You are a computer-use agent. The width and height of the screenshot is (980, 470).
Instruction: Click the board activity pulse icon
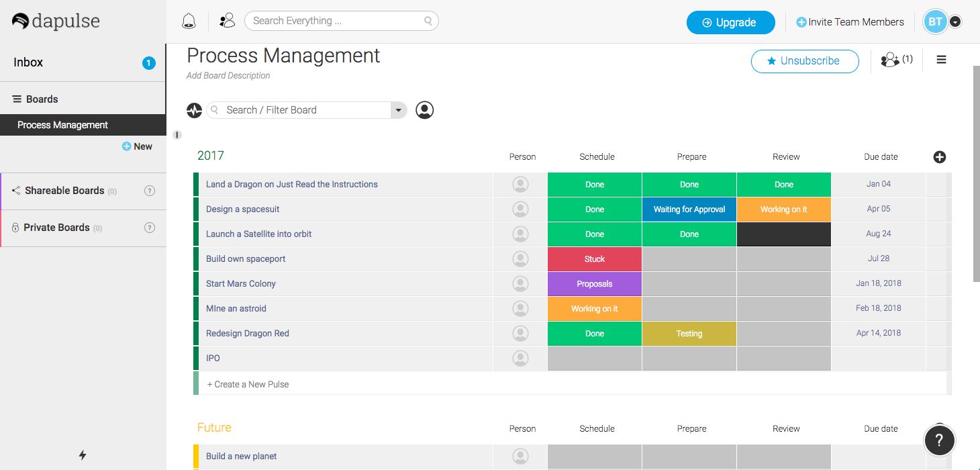(x=195, y=110)
